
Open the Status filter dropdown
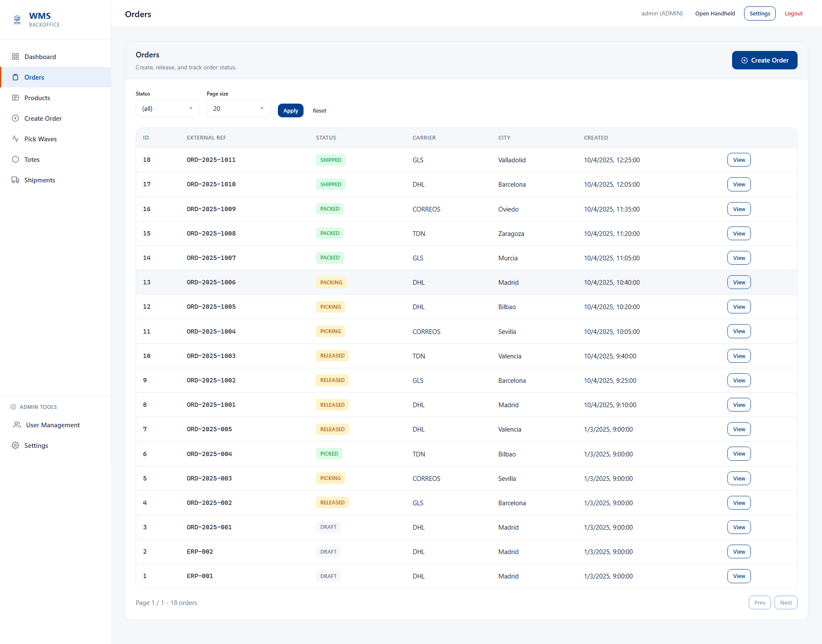[167, 108]
